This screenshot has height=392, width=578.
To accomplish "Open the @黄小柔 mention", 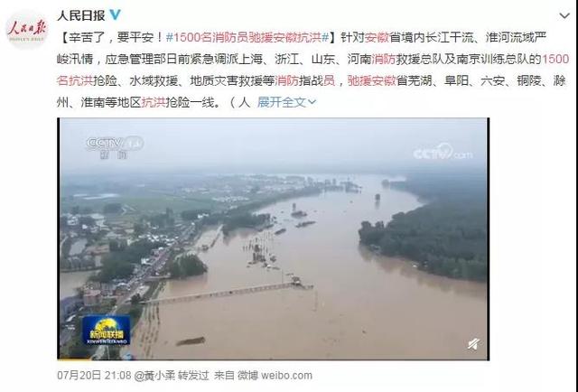I will (154, 376).
